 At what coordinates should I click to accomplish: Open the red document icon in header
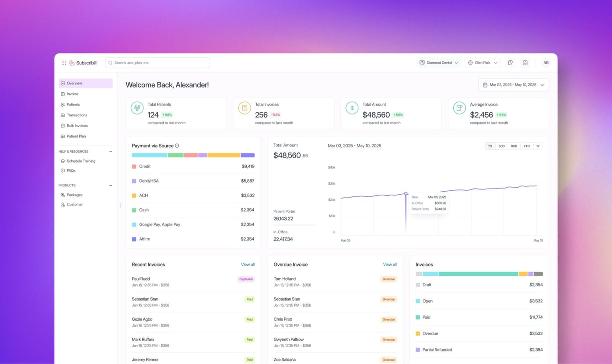(525, 63)
